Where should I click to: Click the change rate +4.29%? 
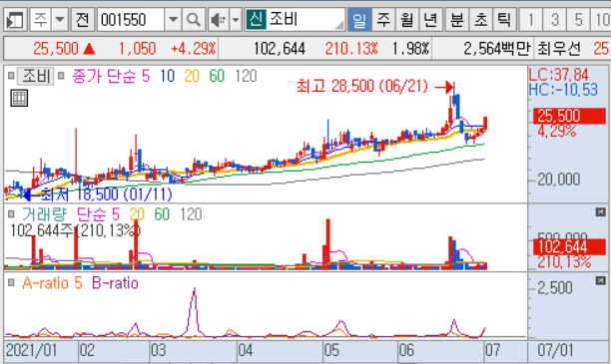pyautogui.click(x=194, y=49)
